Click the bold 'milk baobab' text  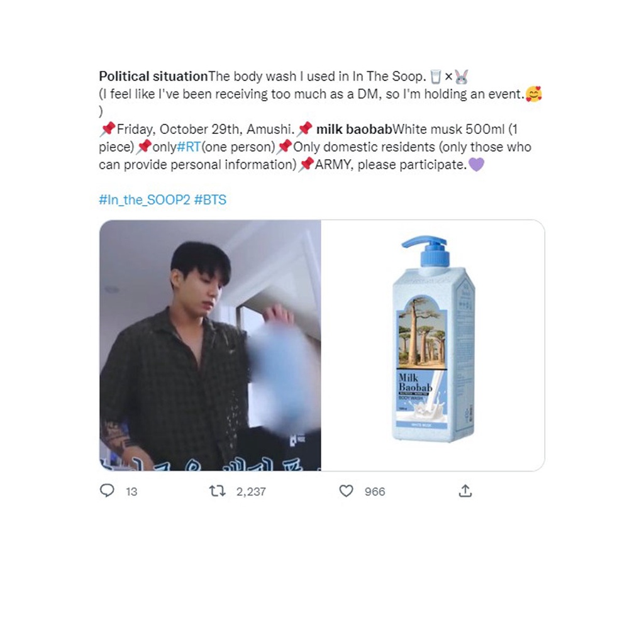(x=354, y=130)
